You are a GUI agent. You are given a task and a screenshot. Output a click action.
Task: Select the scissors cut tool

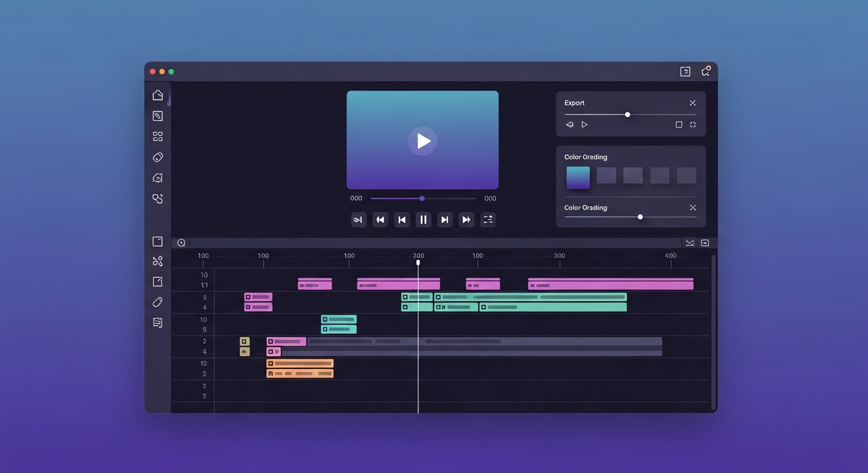coord(158,261)
